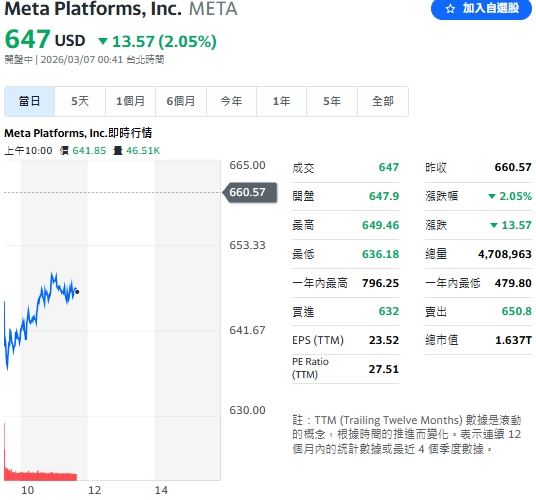The image size is (536, 500).
Task: Add META to watchlist via 加入自選股 button
Action: click(x=481, y=8)
